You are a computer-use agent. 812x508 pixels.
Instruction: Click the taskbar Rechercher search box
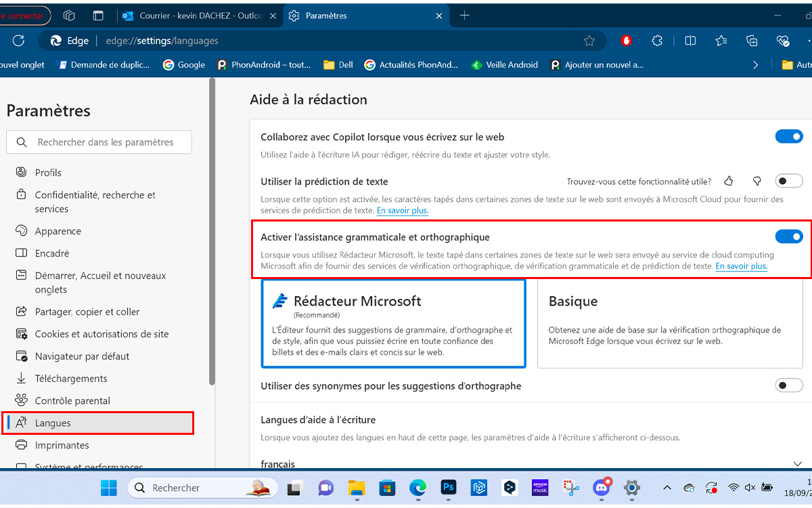click(x=202, y=488)
